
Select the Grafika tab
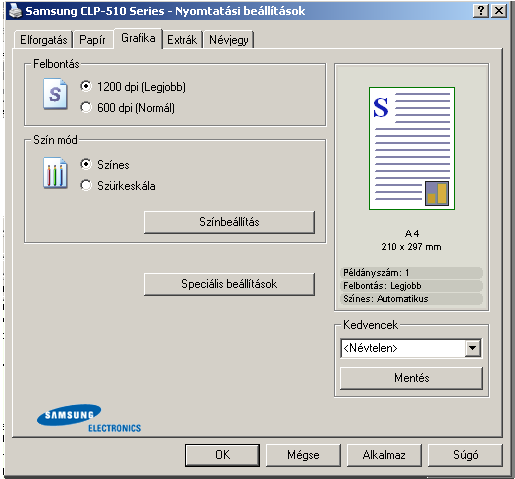(x=138, y=38)
